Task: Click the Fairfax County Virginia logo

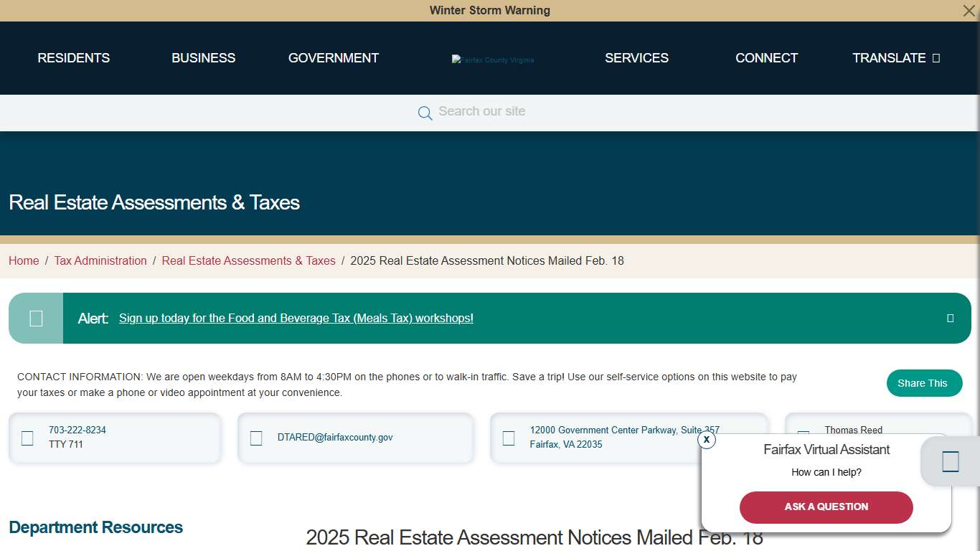Action: coord(493,60)
